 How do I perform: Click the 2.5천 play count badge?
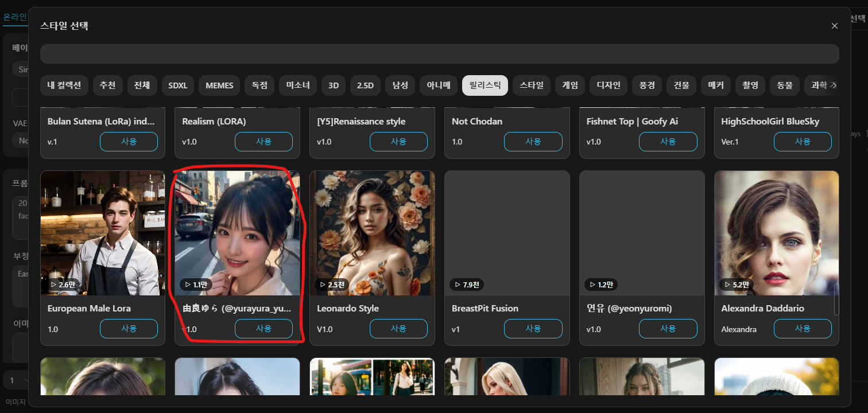333,285
